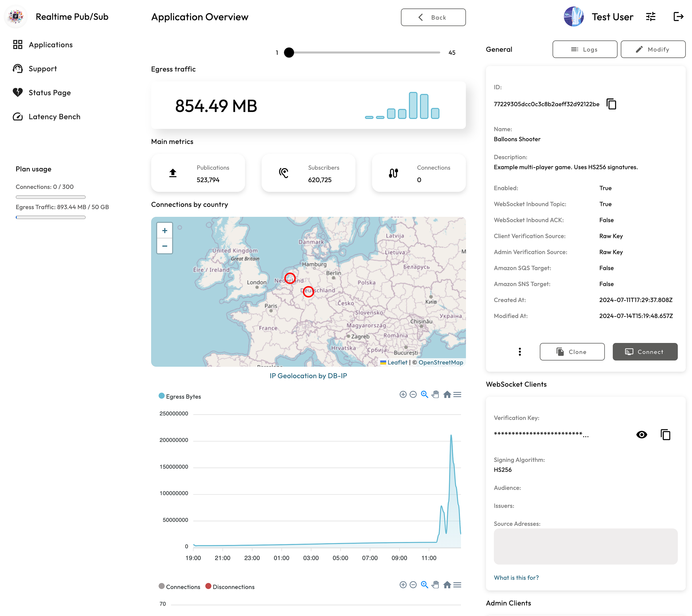Zoom in on Connections chart
692x616 pixels.
(x=403, y=585)
